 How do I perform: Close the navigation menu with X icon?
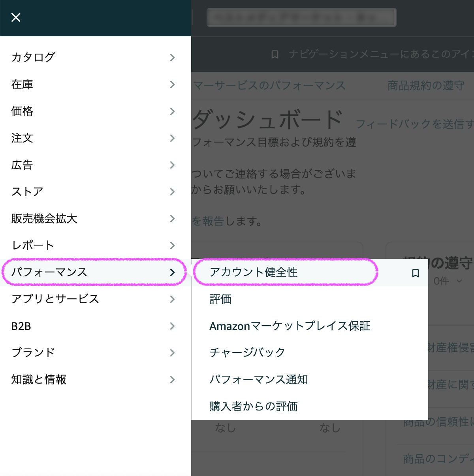pyautogui.click(x=16, y=17)
